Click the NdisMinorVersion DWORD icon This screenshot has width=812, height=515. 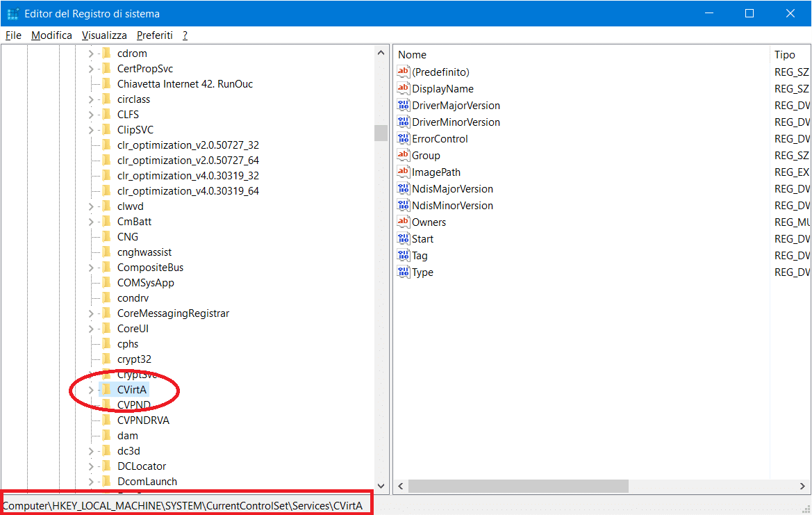pyautogui.click(x=403, y=205)
